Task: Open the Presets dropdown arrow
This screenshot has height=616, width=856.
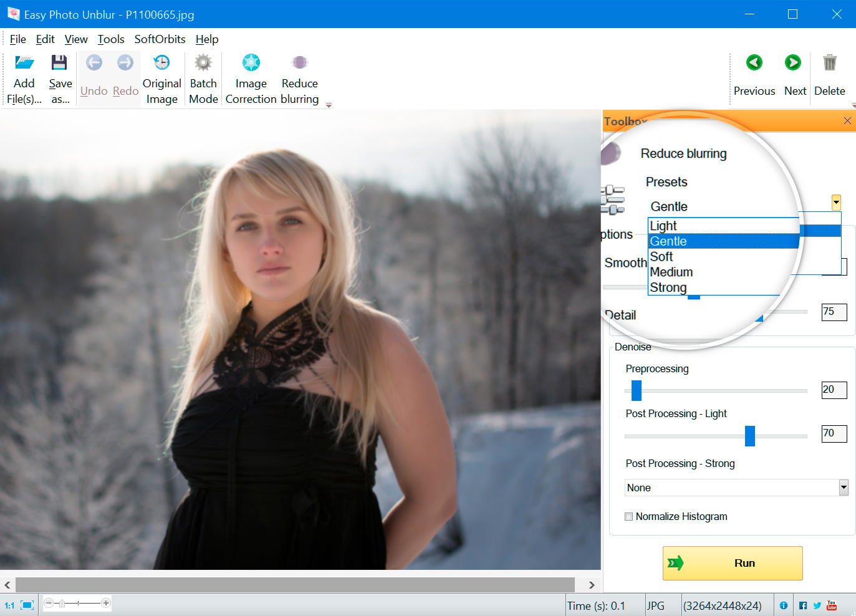Action: [x=836, y=202]
